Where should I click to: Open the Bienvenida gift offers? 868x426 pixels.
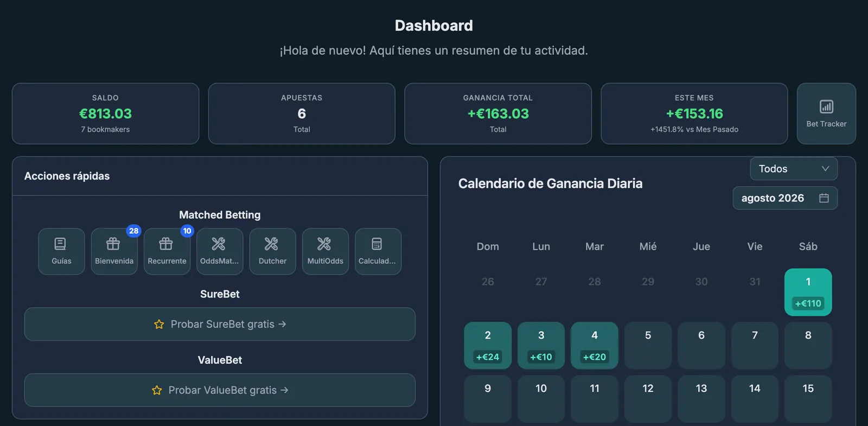click(x=114, y=251)
